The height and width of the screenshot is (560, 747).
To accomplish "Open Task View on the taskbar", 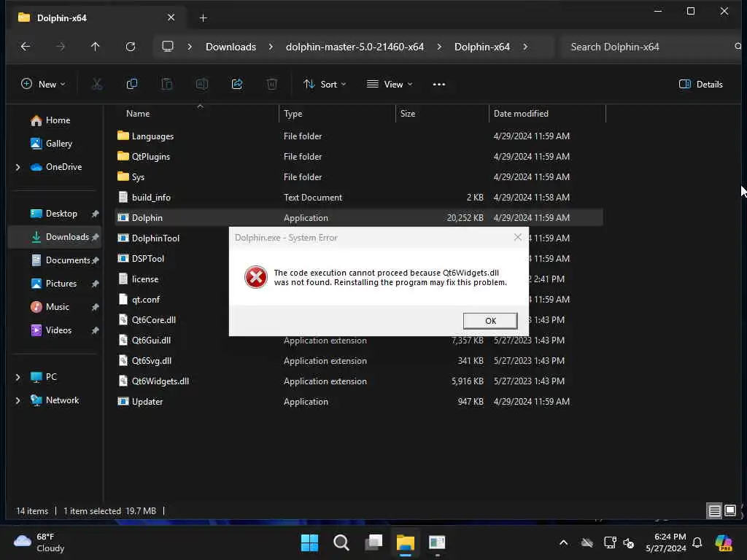I will coord(373,542).
